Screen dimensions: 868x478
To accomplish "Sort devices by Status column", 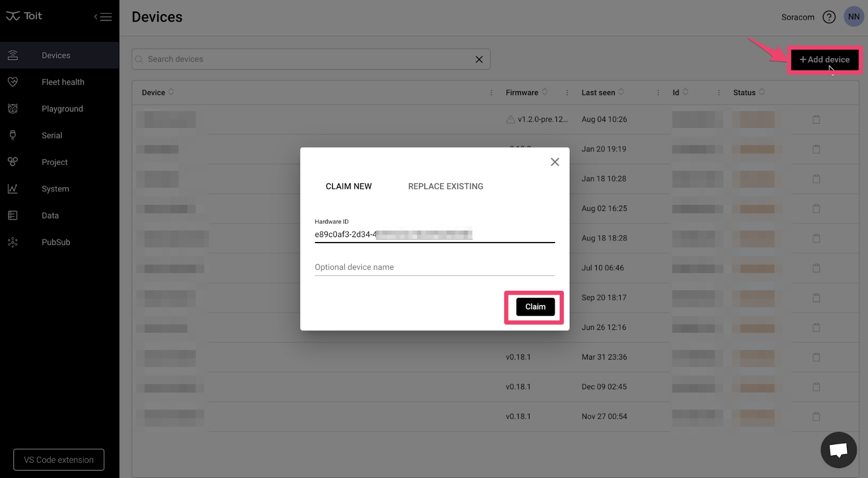I will 762,92.
